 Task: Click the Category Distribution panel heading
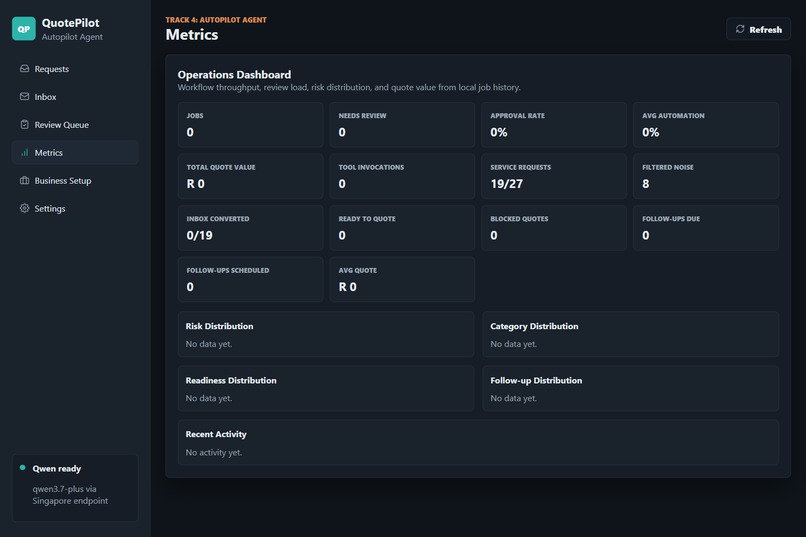534,326
